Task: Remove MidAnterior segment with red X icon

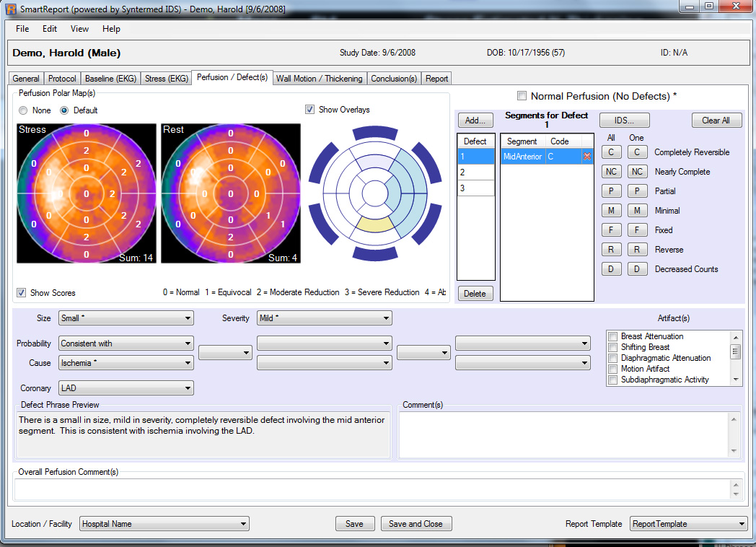Action: [x=587, y=157]
